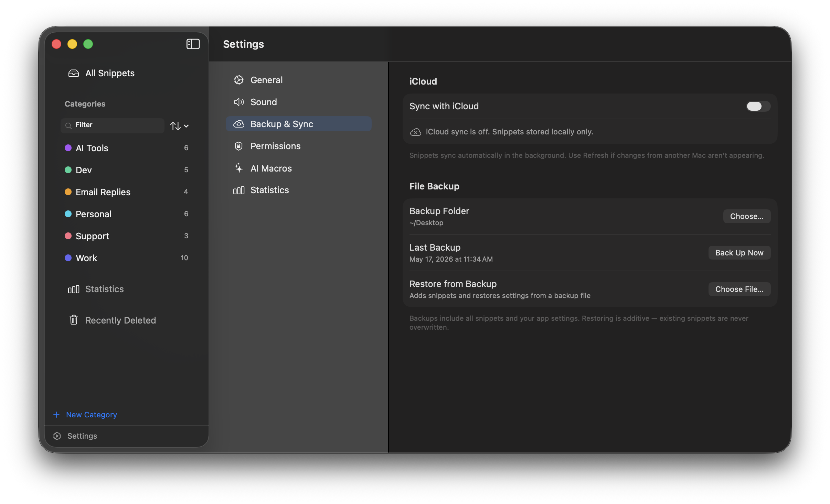The image size is (830, 504).
Task: Click the Backup & Sync cloud icon
Action: 238,124
